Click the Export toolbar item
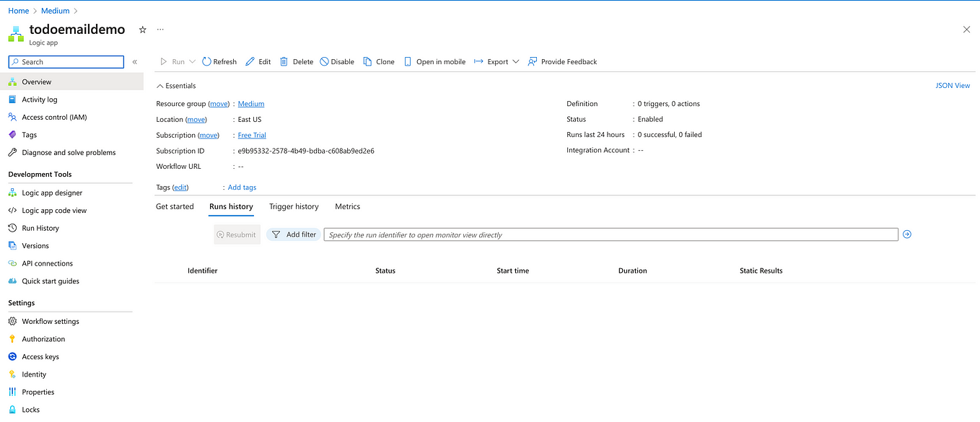The width and height of the screenshot is (980, 422). coord(491,62)
